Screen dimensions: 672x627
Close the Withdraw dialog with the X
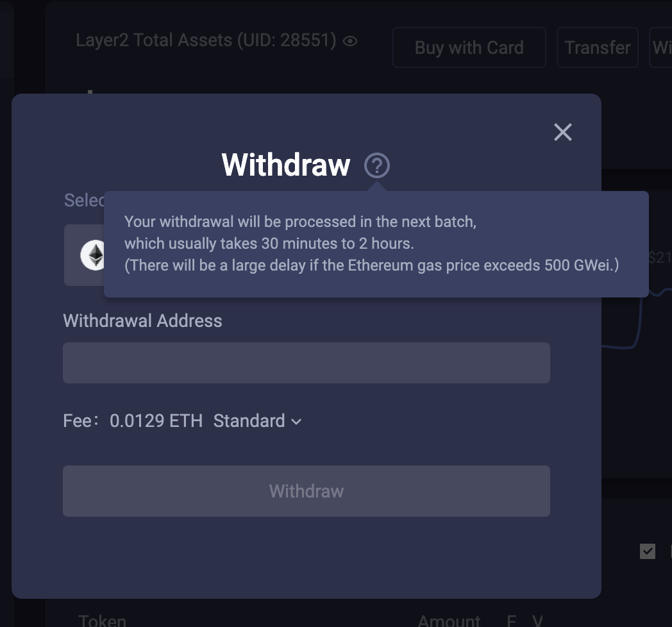click(562, 132)
